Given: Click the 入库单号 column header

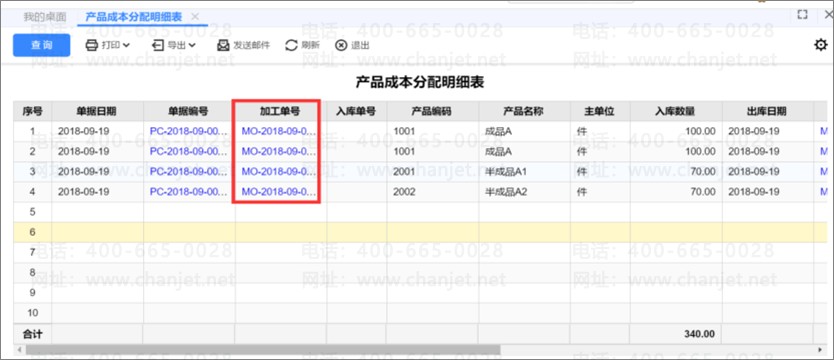Looking at the screenshot, I should pyautogui.click(x=356, y=111).
